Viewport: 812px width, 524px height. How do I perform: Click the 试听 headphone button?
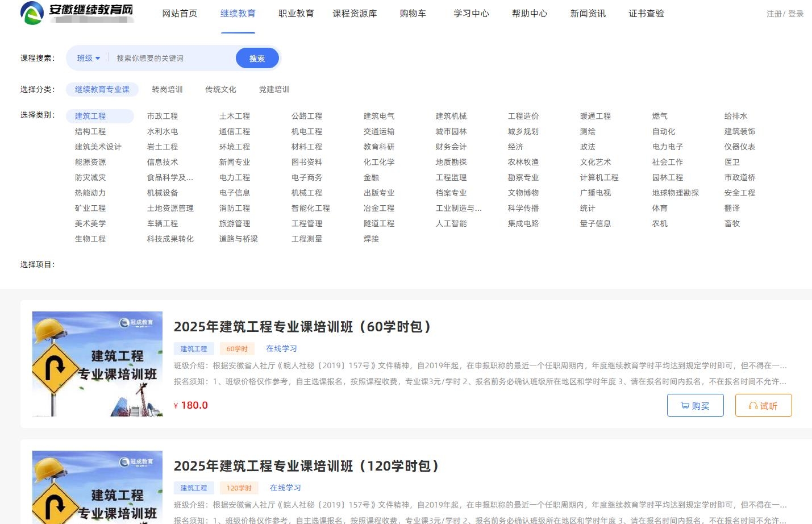tap(763, 405)
